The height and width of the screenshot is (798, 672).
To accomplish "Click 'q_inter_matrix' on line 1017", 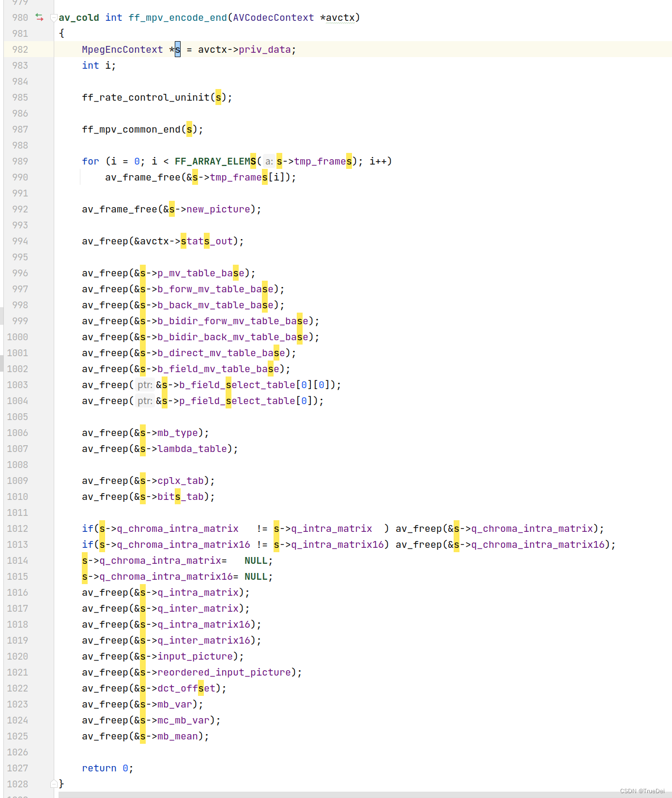I will click(198, 608).
